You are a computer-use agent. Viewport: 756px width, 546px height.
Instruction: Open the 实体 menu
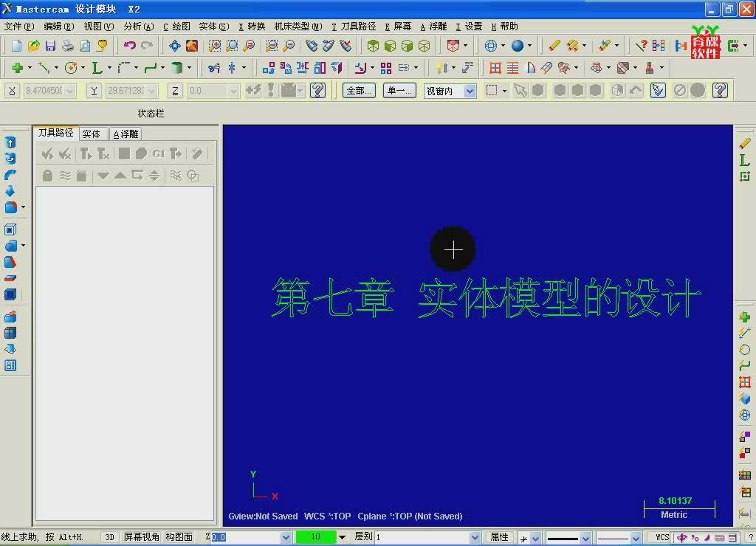point(213,27)
